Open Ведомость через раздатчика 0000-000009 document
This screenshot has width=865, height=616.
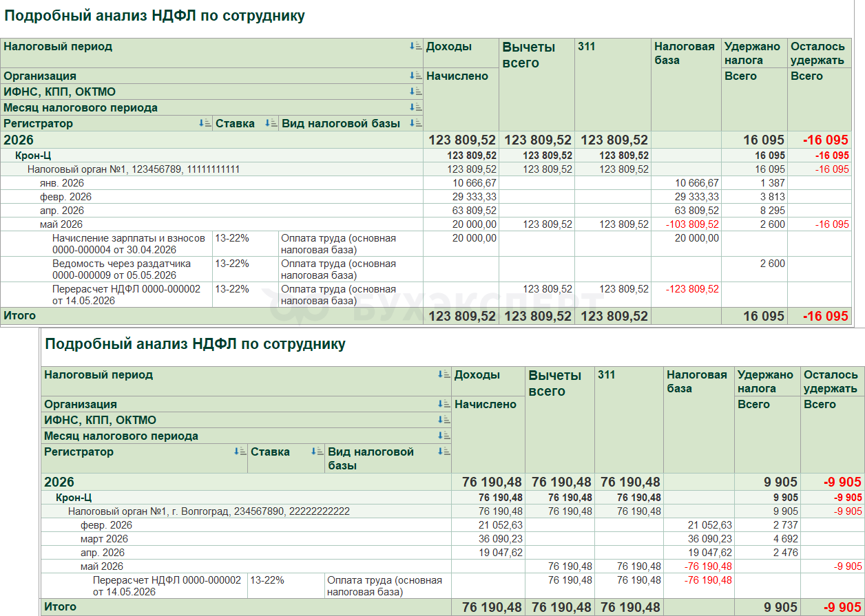pyautogui.click(x=122, y=270)
